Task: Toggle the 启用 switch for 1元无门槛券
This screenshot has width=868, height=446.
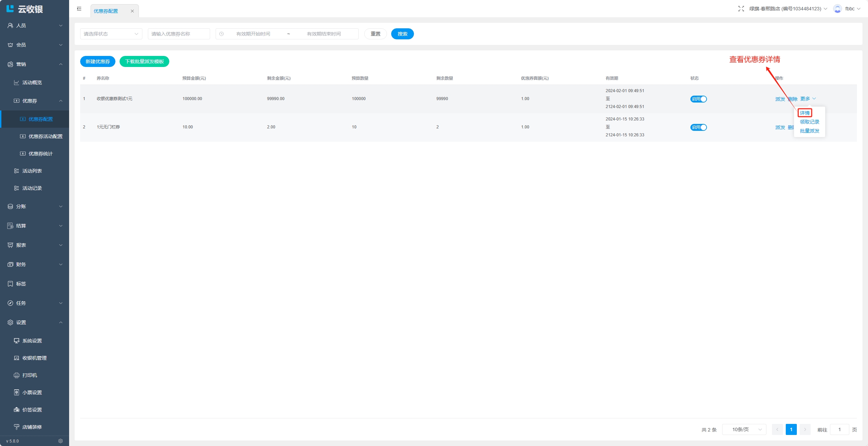Action: 698,127
